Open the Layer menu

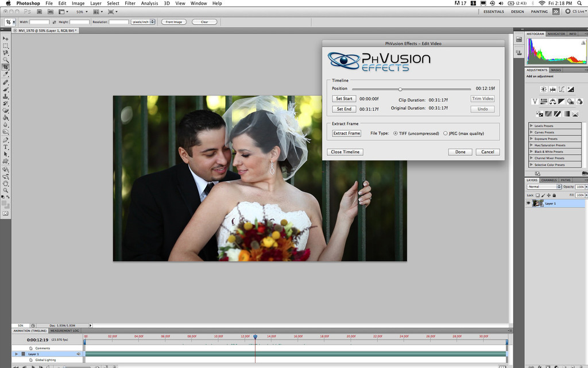point(96,3)
